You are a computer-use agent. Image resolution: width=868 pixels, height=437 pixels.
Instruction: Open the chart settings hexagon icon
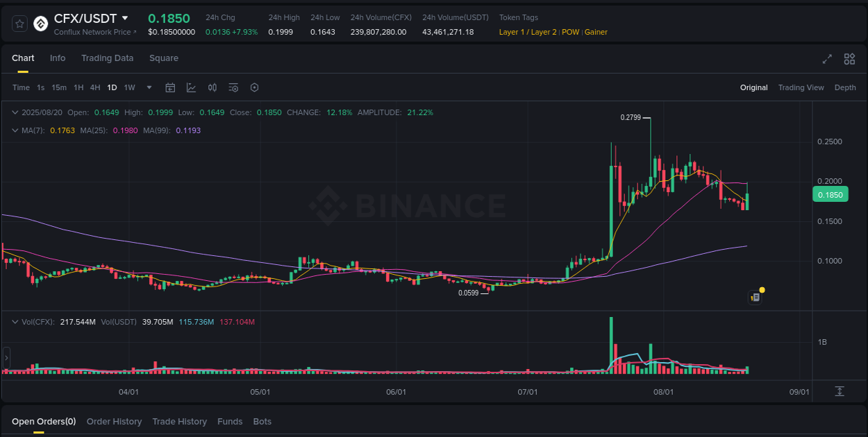[x=254, y=87]
